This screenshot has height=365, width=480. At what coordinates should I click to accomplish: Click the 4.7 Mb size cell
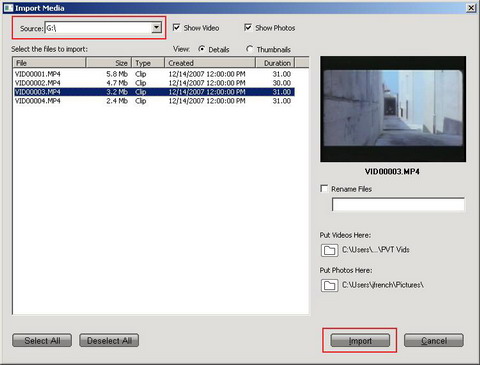coord(117,83)
